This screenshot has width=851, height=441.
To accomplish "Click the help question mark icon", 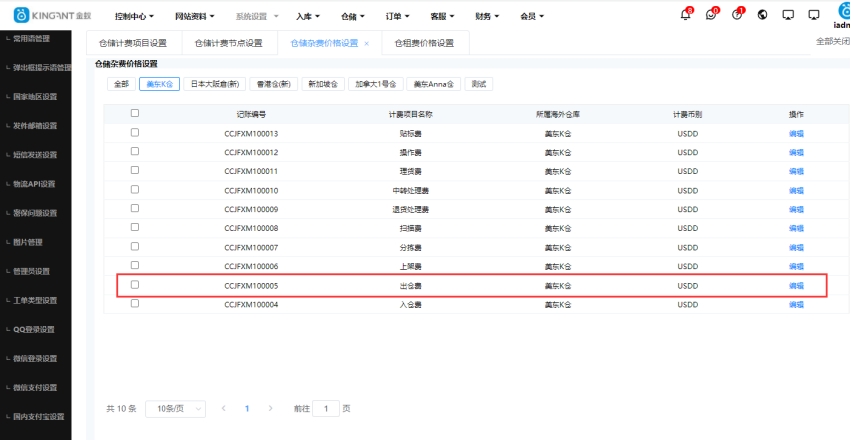I will [737, 15].
